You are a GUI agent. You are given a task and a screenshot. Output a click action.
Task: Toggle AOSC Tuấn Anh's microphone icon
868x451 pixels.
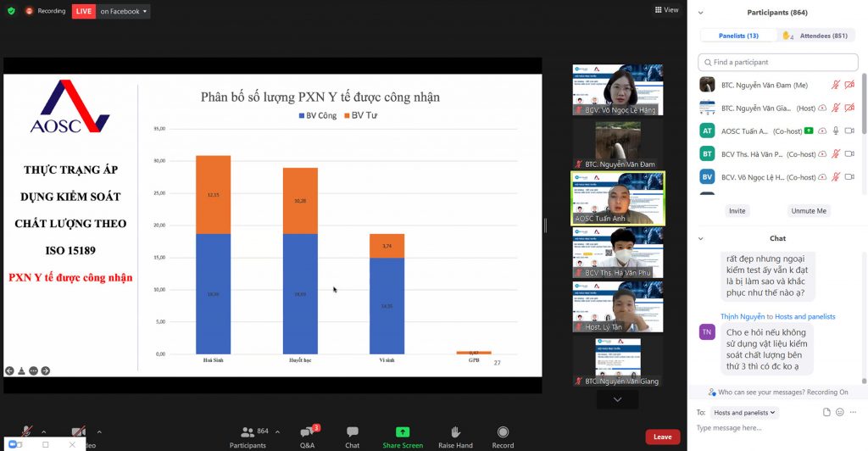(x=836, y=131)
